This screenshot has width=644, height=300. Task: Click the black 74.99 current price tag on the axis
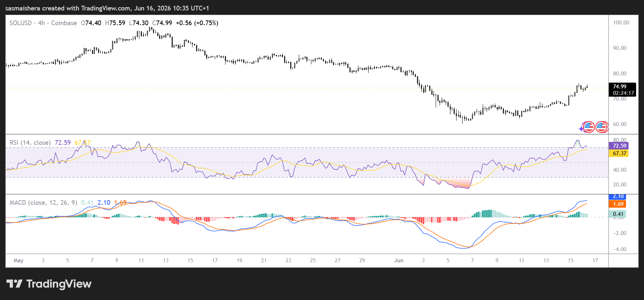click(x=620, y=87)
